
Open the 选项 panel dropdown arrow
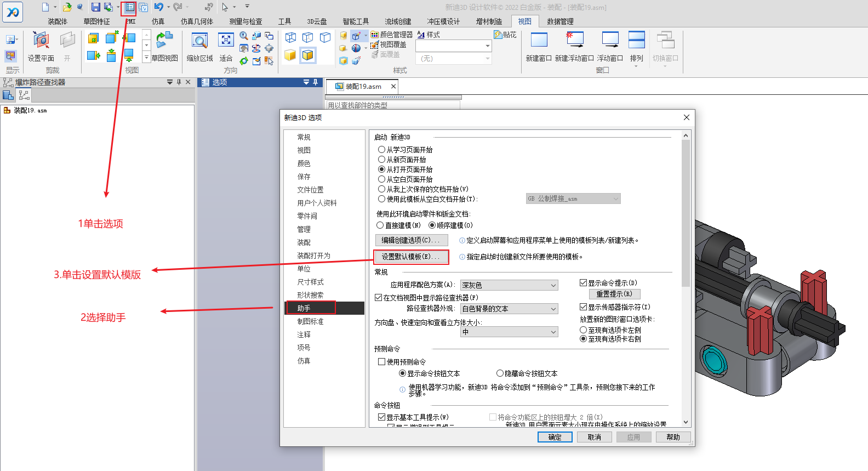[306, 82]
